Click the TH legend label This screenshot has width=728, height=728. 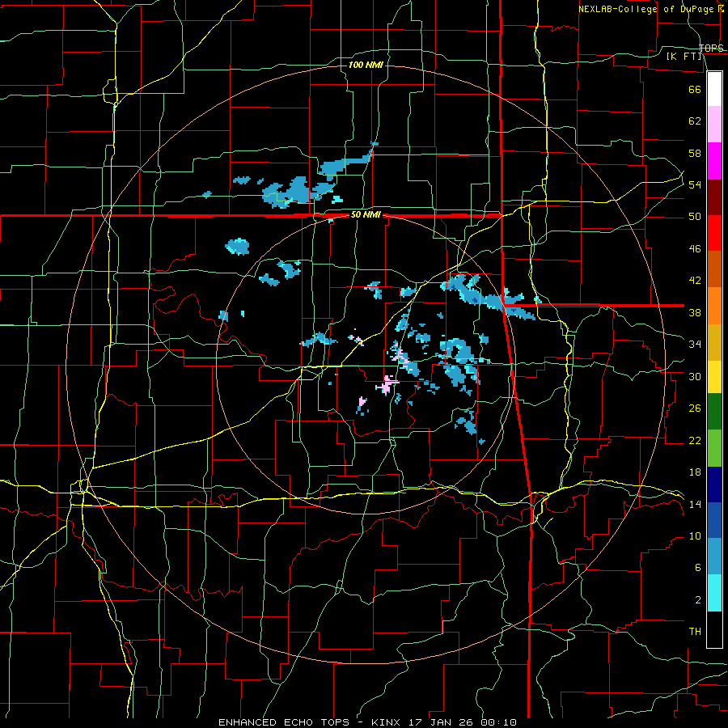[695, 632]
